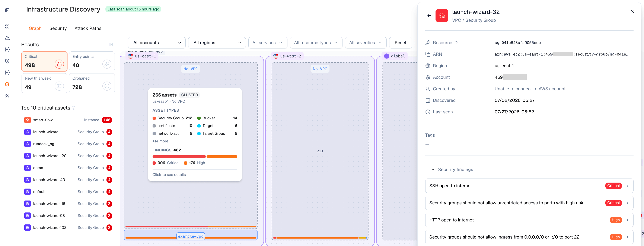Click the red Critical findings bar in cluster card
Image resolution: width=644 pixels, height=246 pixels.
[x=179, y=157]
